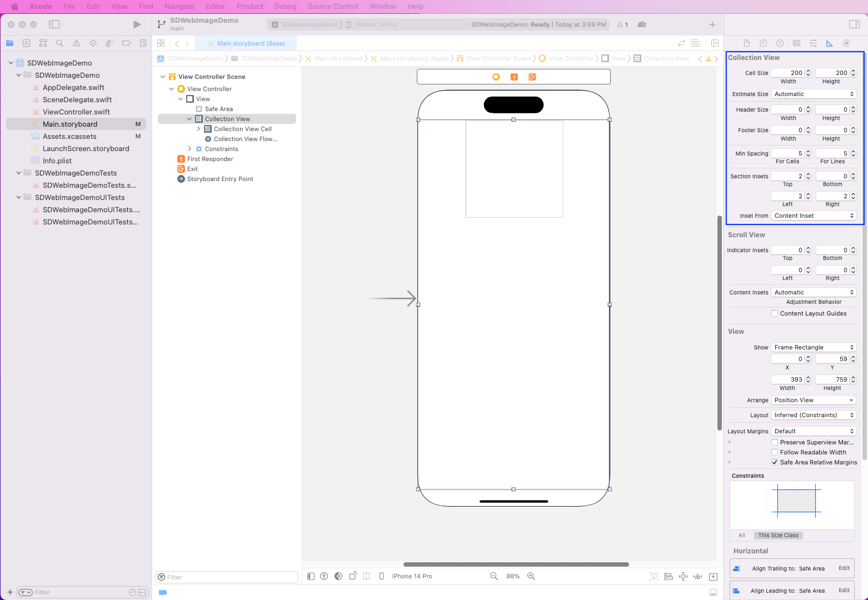Viewport: 868px width, 600px height.
Task: Enable Content Layout Guides checkbox
Action: [x=775, y=314]
